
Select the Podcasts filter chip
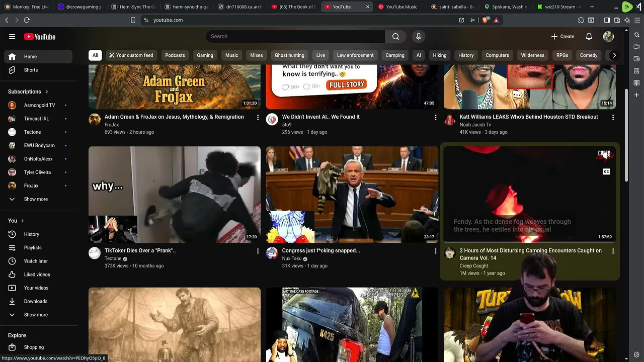pos(175,55)
